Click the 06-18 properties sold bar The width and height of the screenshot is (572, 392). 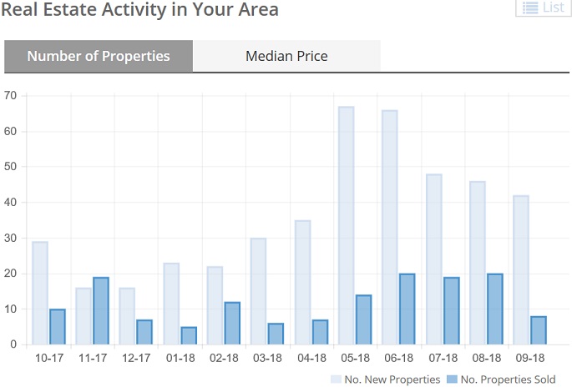click(x=407, y=309)
